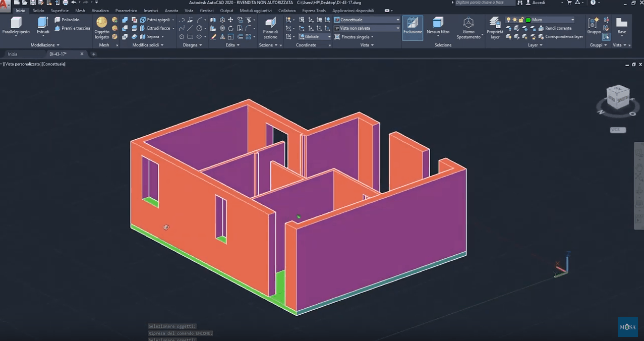Switch to the Inizia document tab
644x341 pixels.
[x=13, y=54]
